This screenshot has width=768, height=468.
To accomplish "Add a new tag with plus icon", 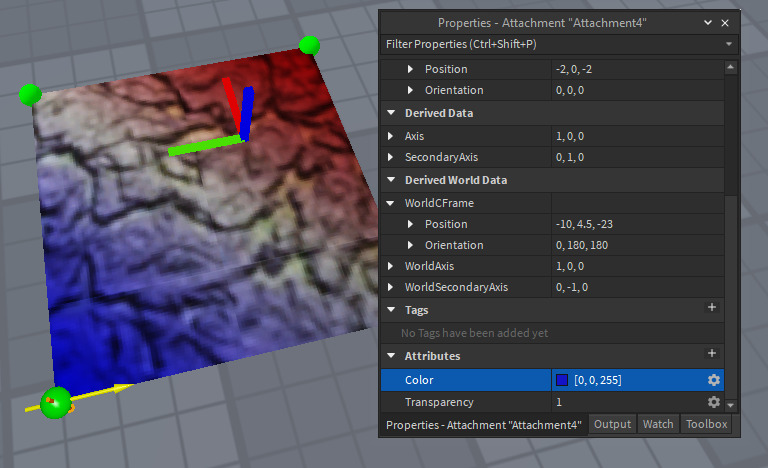I will click(712, 307).
